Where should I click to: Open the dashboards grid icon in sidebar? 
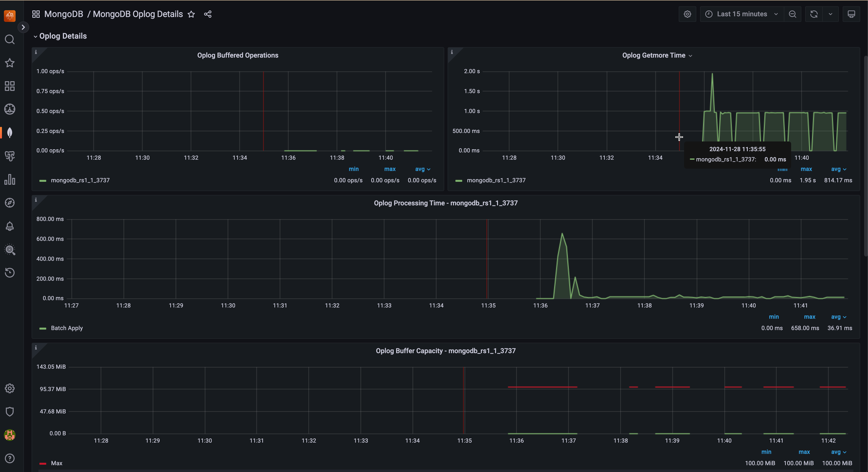click(x=9, y=86)
